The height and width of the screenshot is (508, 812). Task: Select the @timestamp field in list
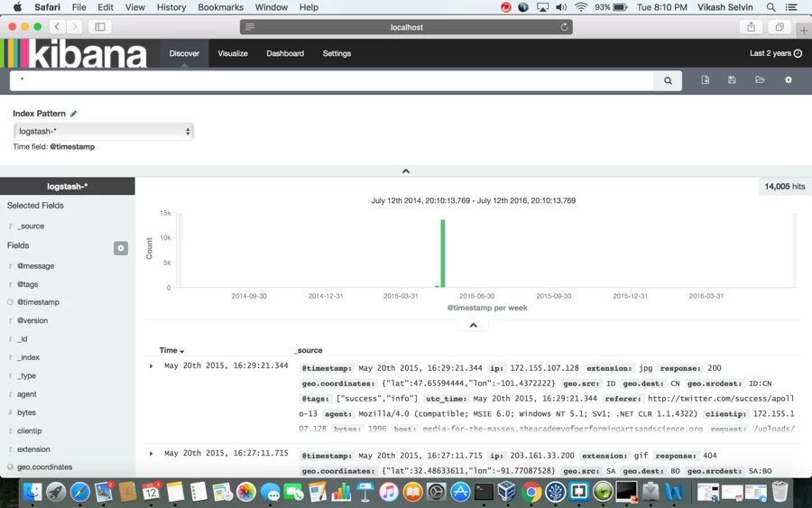(38, 302)
